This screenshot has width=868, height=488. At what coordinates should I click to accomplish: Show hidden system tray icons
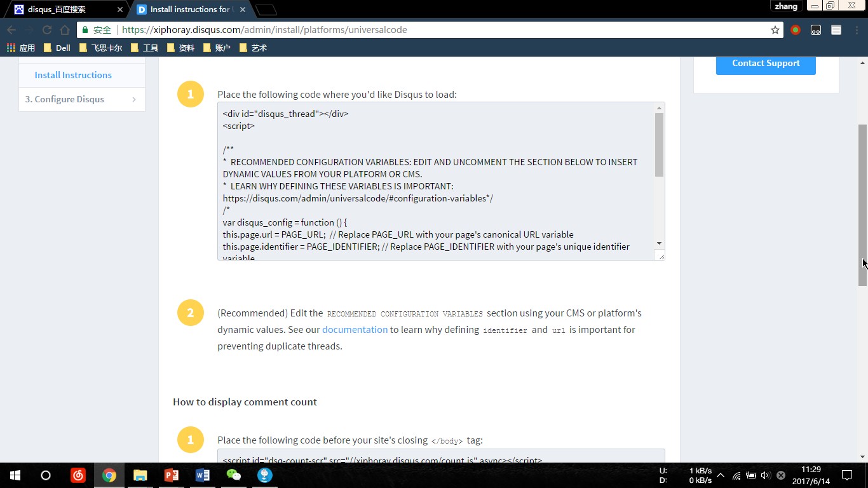[x=721, y=475]
